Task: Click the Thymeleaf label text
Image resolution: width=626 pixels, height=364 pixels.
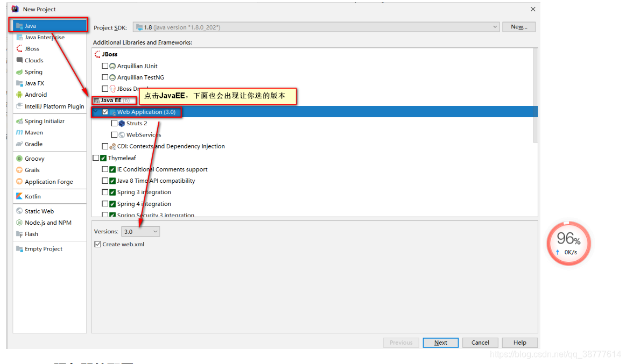Action: click(122, 158)
